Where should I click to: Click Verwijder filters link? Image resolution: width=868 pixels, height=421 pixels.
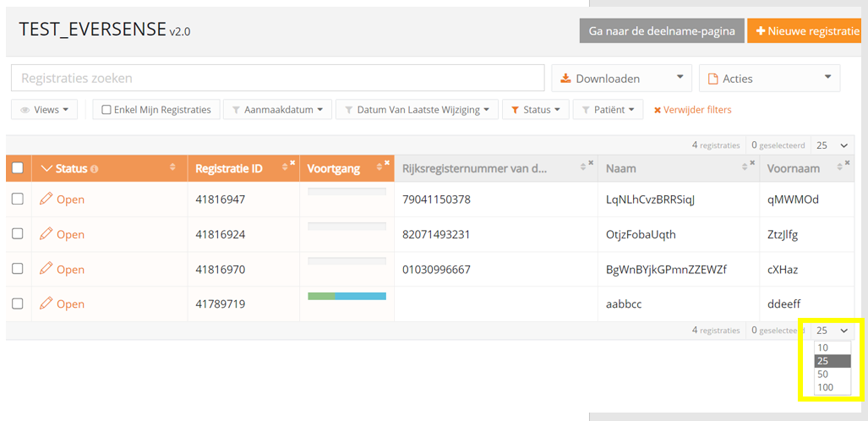coord(693,110)
